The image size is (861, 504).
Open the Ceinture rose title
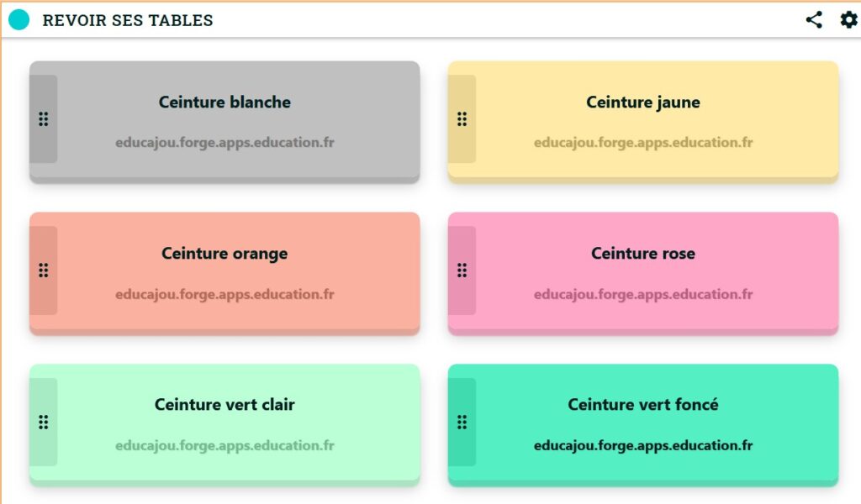[x=643, y=254]
